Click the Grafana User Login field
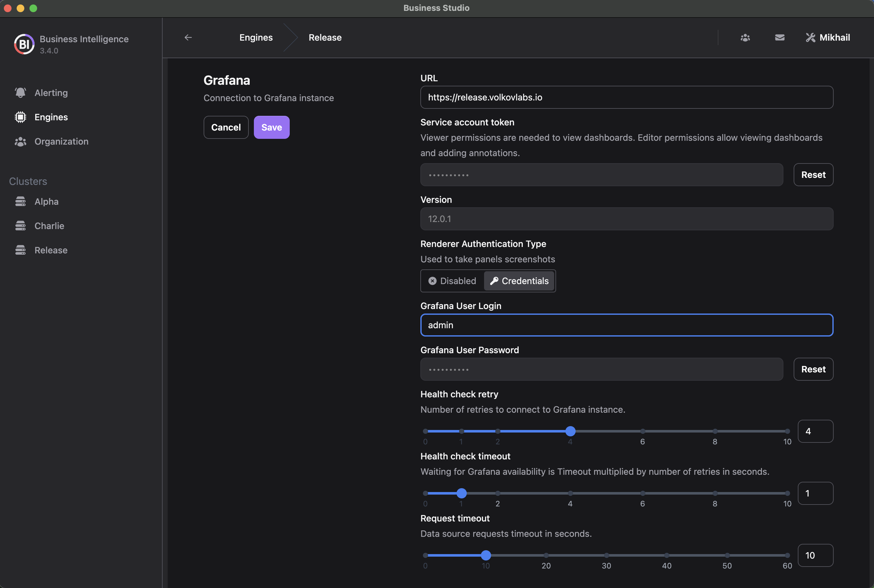 click(x=627, y=325)
